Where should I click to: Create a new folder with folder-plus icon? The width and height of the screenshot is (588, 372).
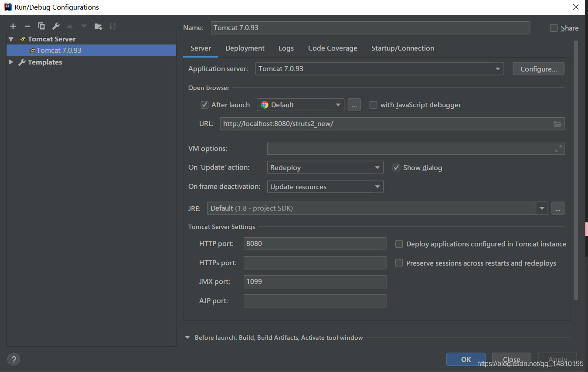point(99,26)
